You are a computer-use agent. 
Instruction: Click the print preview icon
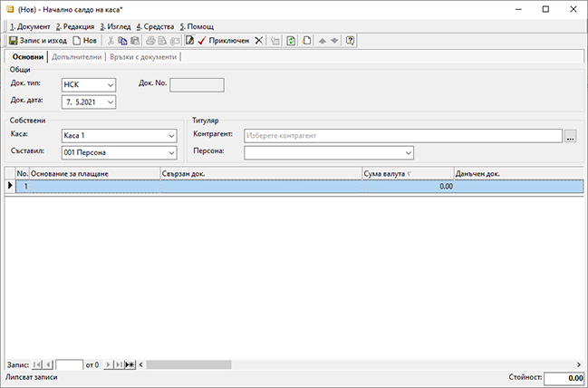click(162, 41)
